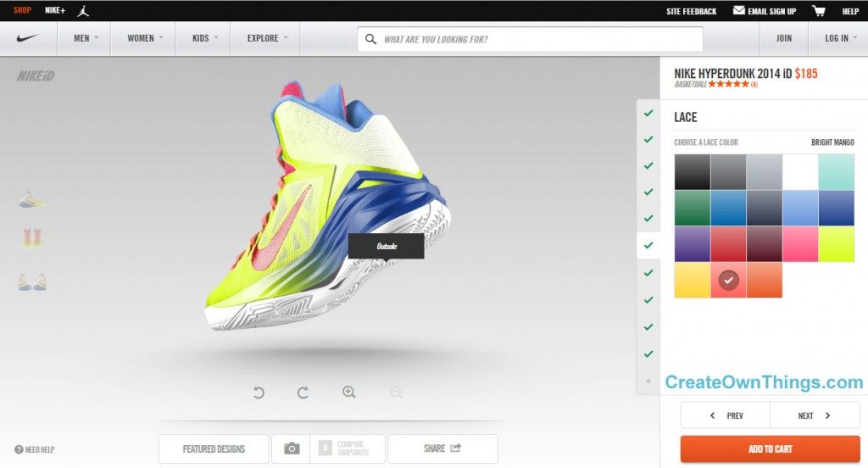Go to previous step with Prev

click(726, 415)
